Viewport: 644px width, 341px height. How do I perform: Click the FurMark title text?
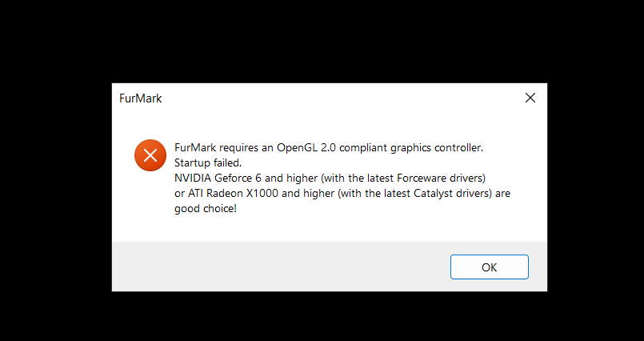[x=143, y=98]
